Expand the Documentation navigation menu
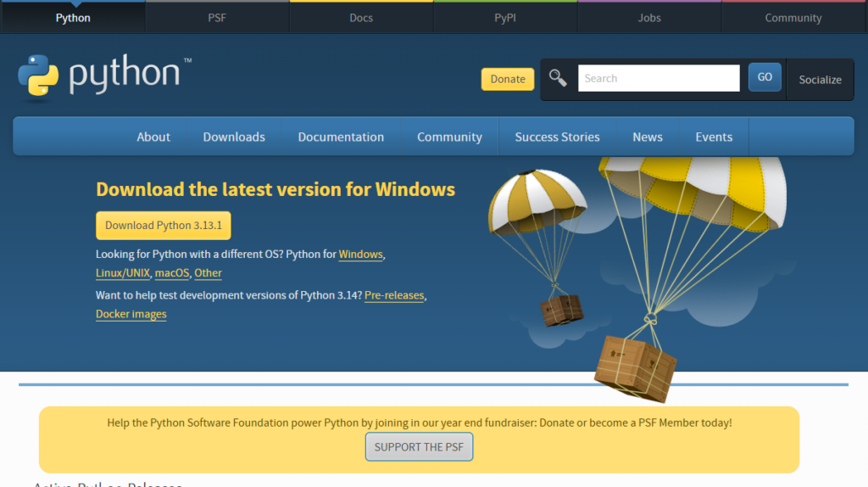 (x=341, y=137)
